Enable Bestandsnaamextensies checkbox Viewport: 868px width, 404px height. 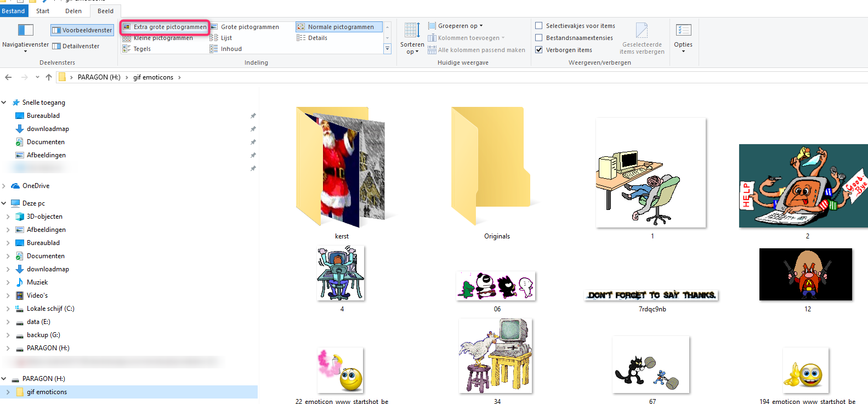coord(538,38)
